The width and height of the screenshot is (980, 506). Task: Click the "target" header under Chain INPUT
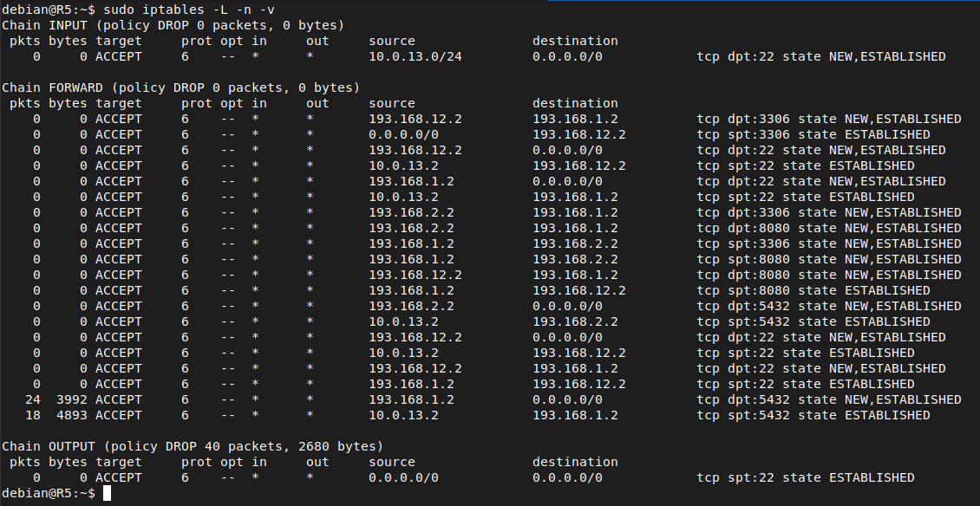(x=119, y=41)
